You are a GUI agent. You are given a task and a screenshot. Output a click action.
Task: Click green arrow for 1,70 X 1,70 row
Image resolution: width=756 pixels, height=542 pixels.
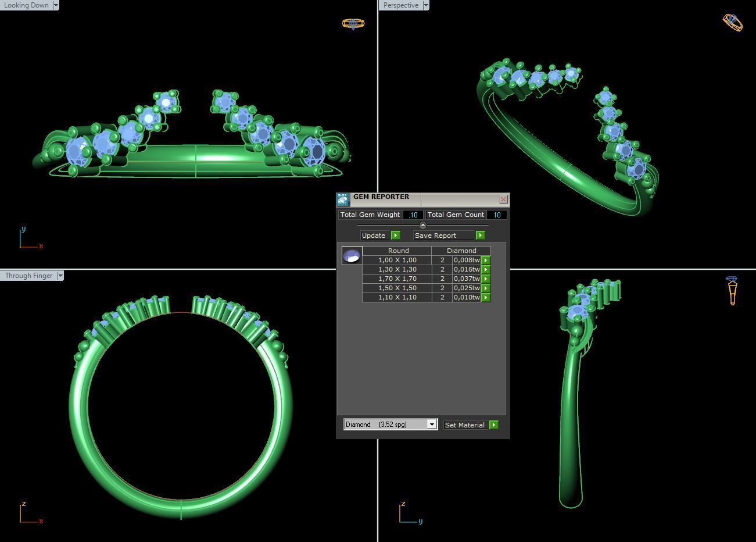486,279
